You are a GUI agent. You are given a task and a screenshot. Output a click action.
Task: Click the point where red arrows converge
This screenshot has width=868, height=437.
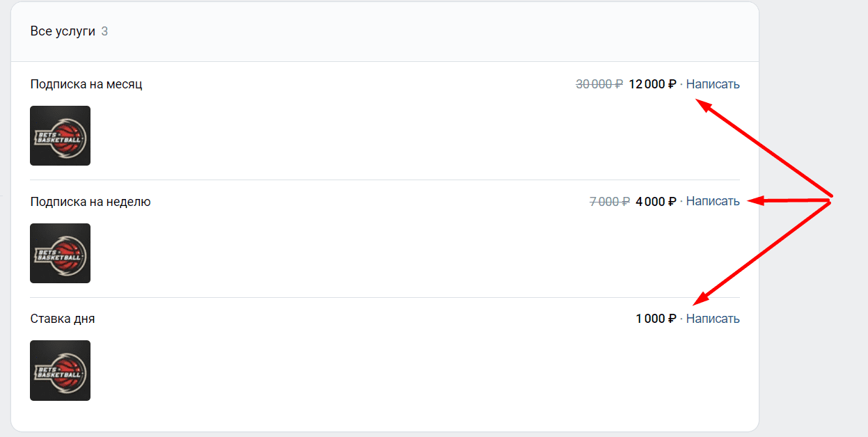pos(831,200)
